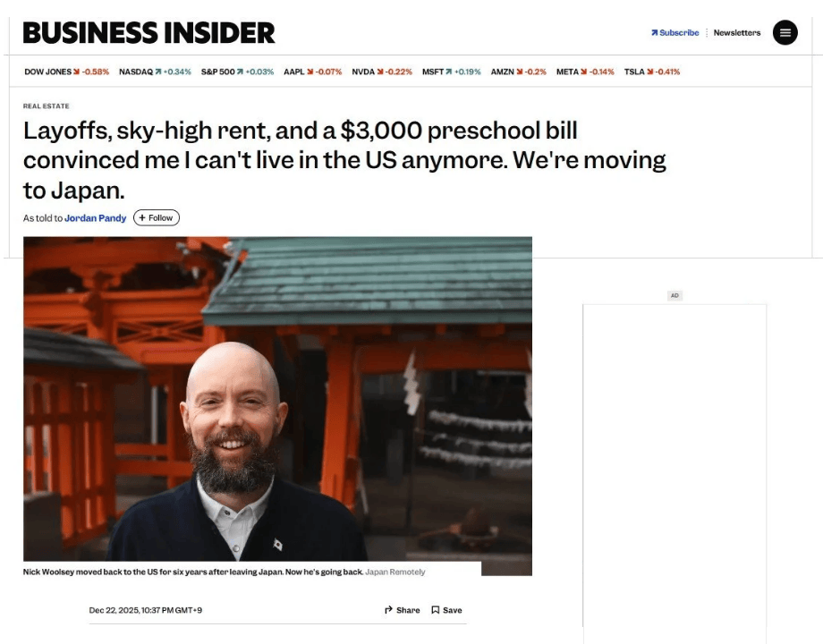Open the Newsletters link
The image size is (823, 644).
pos(737,32)
